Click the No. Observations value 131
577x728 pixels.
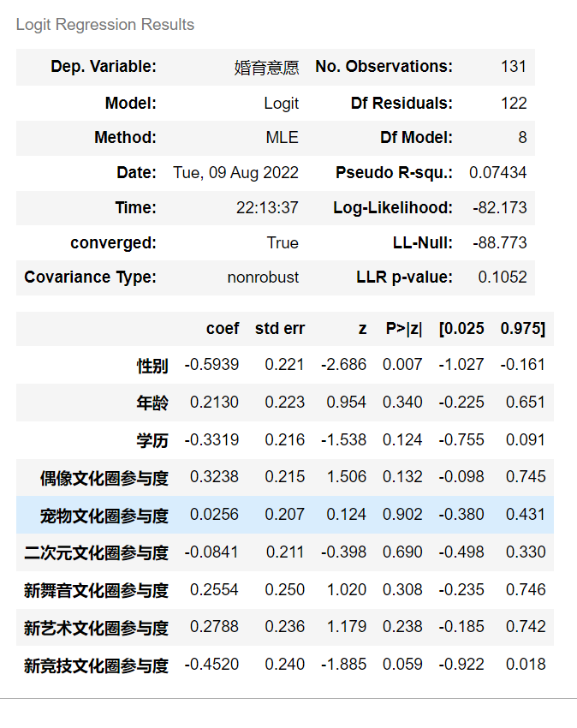[514, 67]
